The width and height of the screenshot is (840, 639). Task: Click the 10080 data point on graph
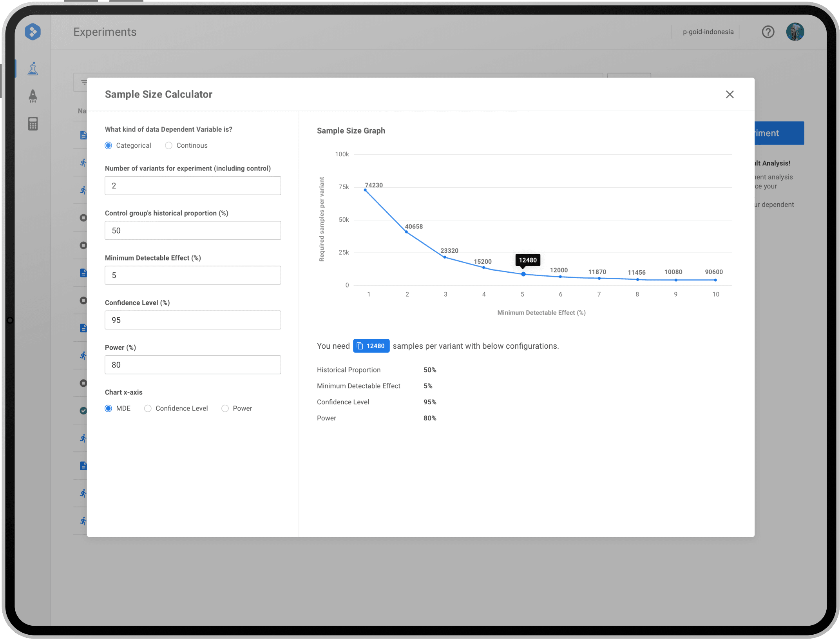pos(676,280)
